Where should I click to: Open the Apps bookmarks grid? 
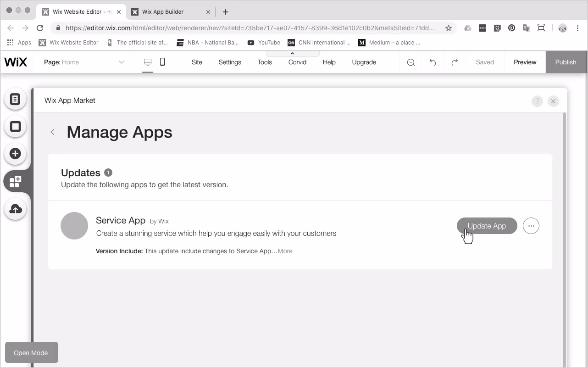[x=19, y=43]
